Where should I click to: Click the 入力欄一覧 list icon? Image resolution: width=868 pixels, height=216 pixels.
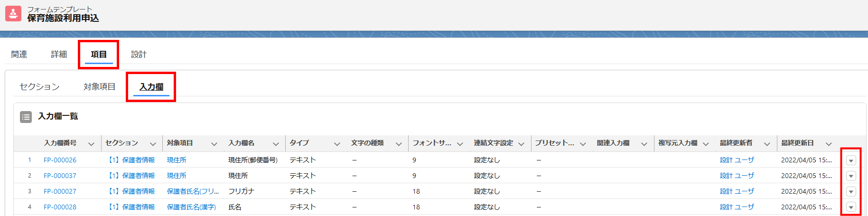26,116
